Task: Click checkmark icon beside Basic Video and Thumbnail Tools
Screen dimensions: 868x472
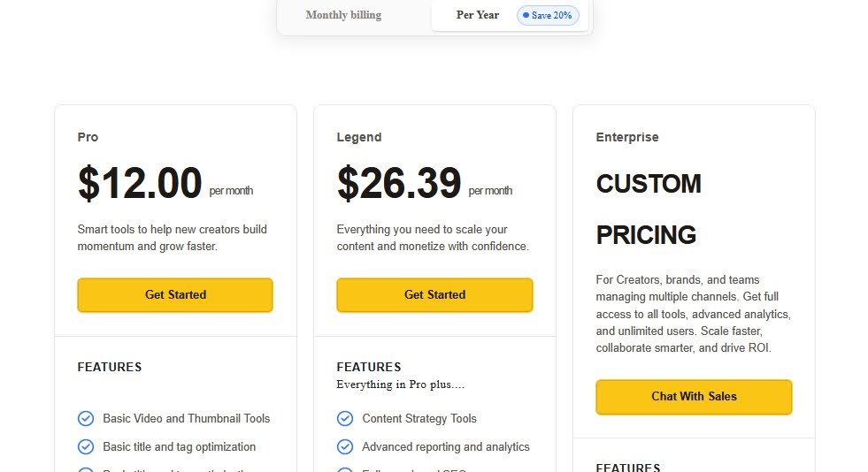Action: point(86,419)
